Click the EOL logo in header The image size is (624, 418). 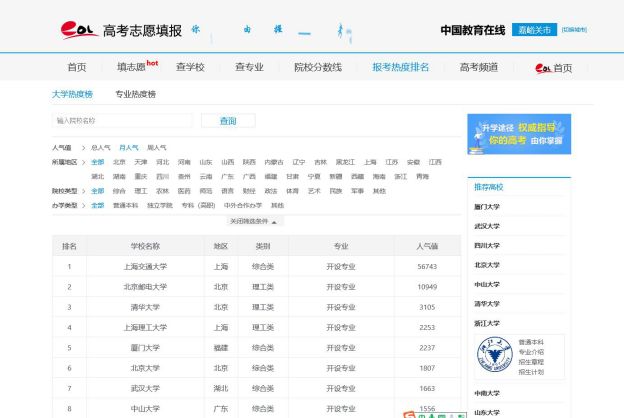coord(79,30)
